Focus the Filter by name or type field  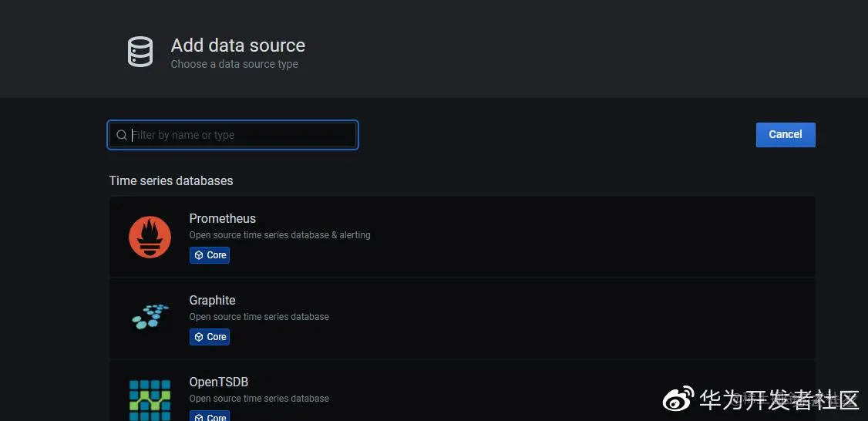[x=241, y=135]
